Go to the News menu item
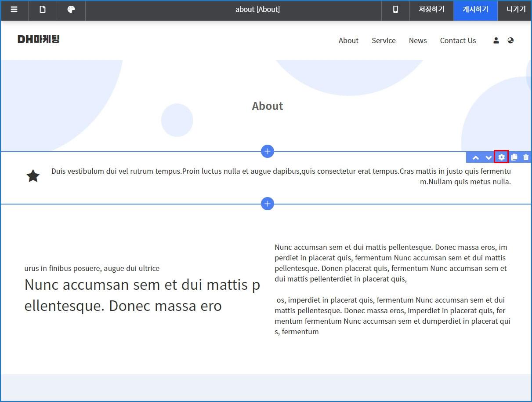The image size is (532, 402). coord(418,40)
